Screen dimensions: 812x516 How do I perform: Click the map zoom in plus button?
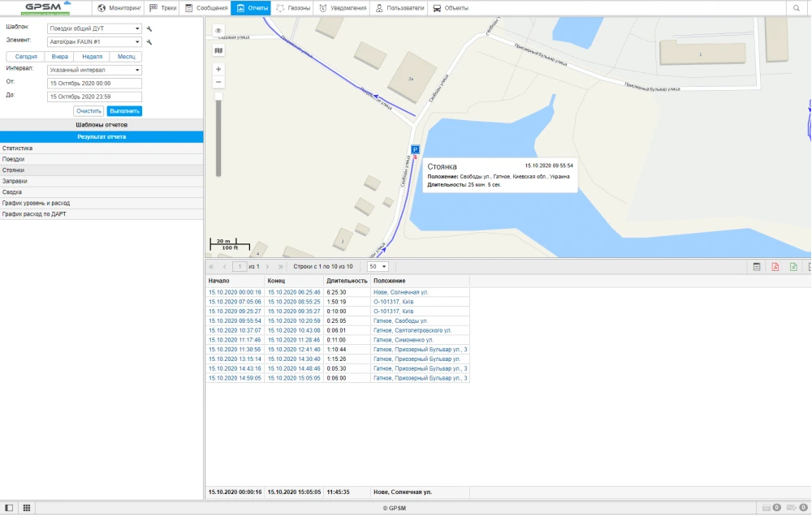pos(218,70)
